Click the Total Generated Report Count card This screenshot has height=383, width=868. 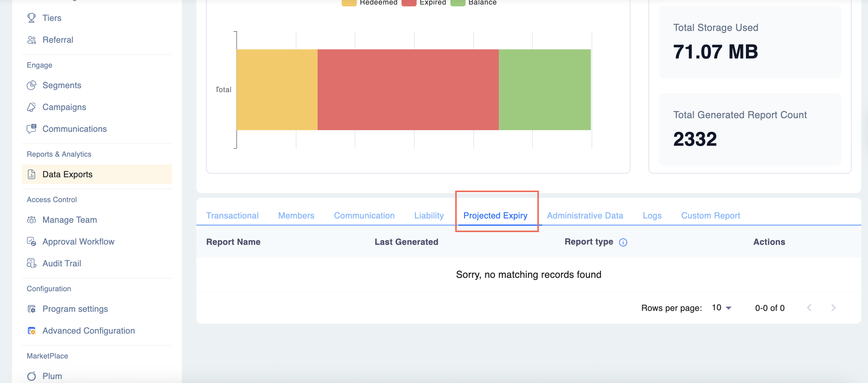pos(750,129)
